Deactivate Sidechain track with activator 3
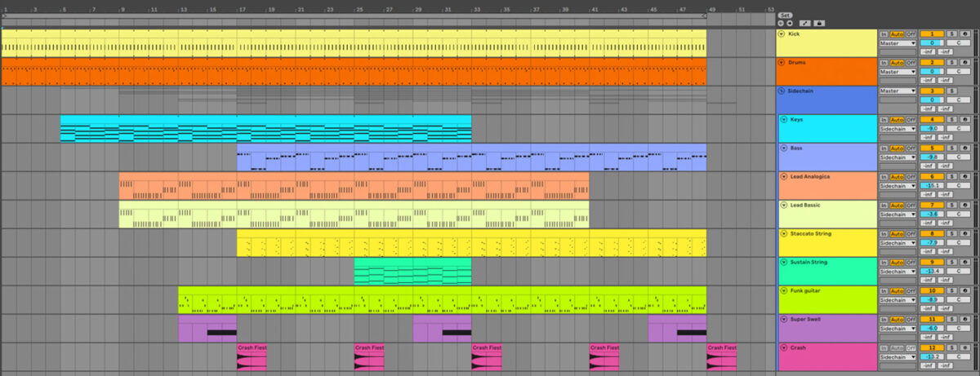The width and height of the screenshot is (980, 376). pos(932,91)
